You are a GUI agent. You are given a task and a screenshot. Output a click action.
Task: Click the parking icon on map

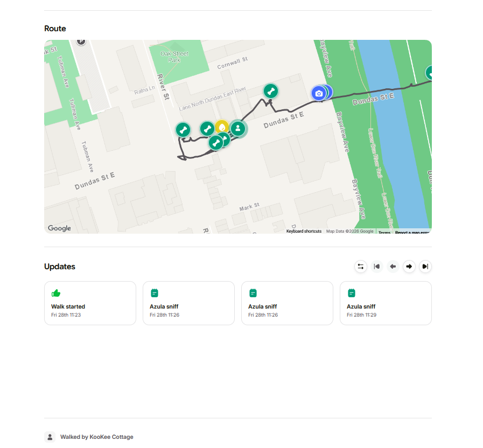pos(81,41)
